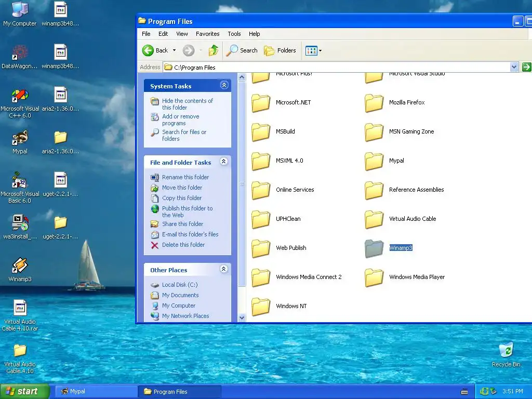Select the MSN Gaming Zone folder
The image size is (532, 399).
click(x=400, y=131)
